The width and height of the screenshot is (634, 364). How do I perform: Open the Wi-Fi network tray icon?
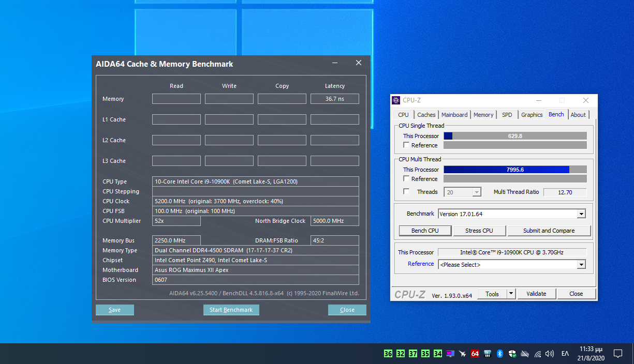538,354
